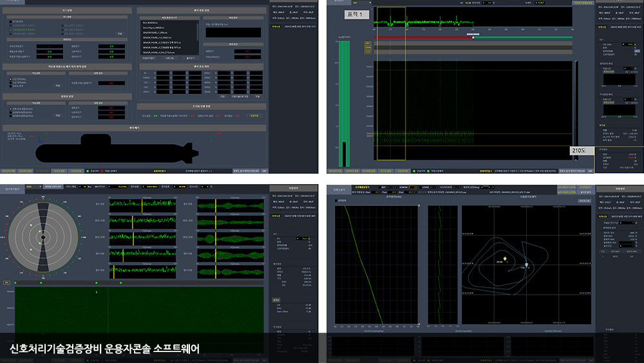
Task: Click the rightmost green dot on the IPS marker track
Action: (121, 283)
